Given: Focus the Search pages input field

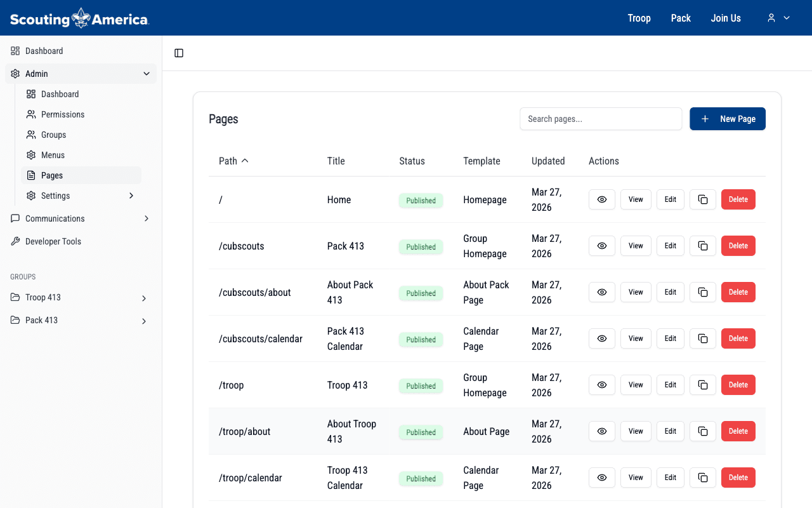Looking at the screenshot, I should (601, 119).
